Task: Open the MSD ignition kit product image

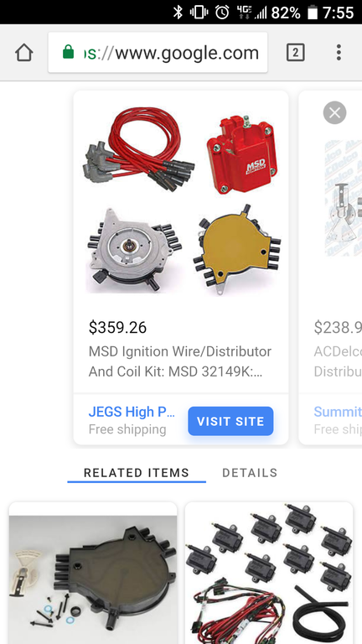Action: click(181, 200)
